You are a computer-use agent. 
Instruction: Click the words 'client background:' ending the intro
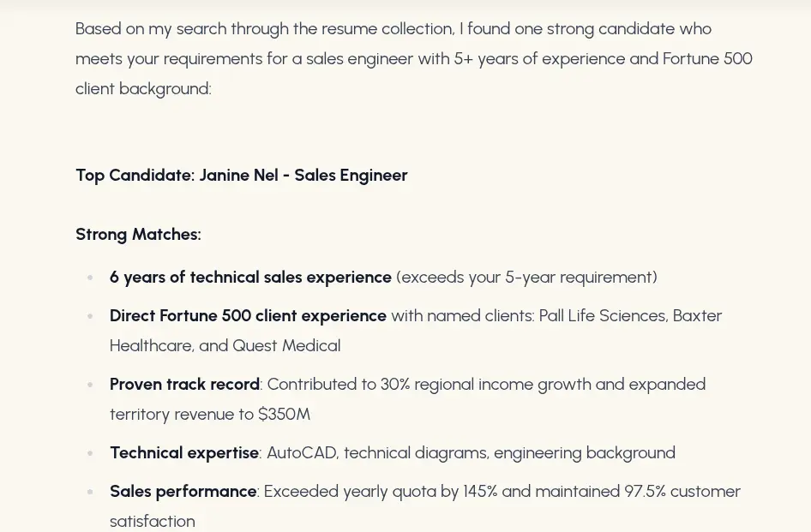(143, 88)
